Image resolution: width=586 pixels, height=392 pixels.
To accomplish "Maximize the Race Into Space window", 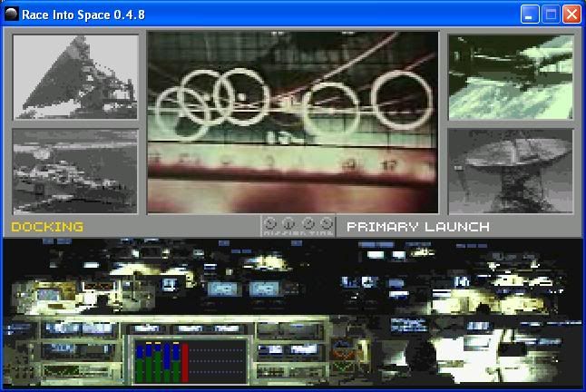I will point(551,15).
